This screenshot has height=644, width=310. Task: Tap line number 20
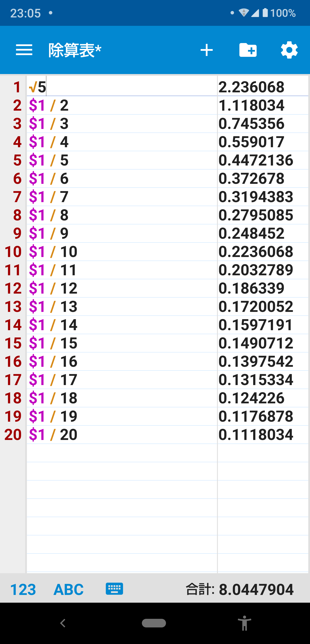pos(13,435)
